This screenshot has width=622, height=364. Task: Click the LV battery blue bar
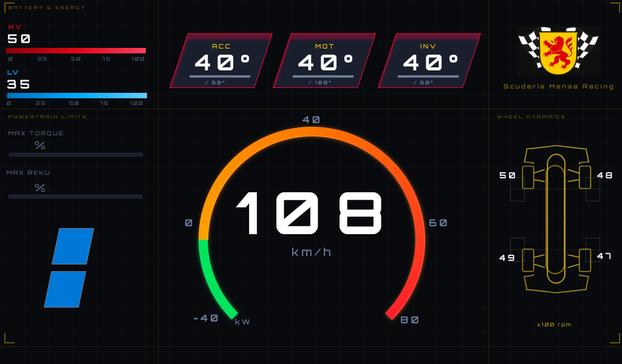(x=77, y=95)
